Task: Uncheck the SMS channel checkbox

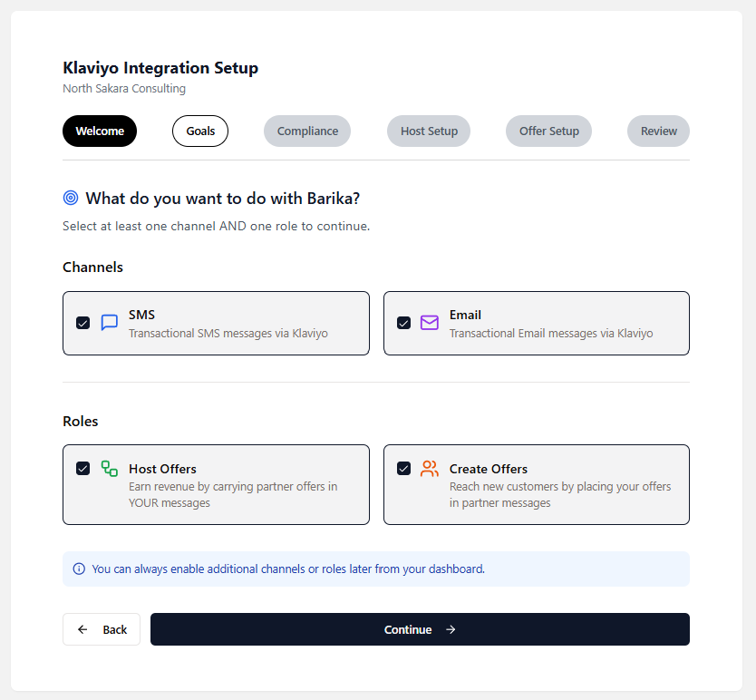Action: tap(83, 323)
